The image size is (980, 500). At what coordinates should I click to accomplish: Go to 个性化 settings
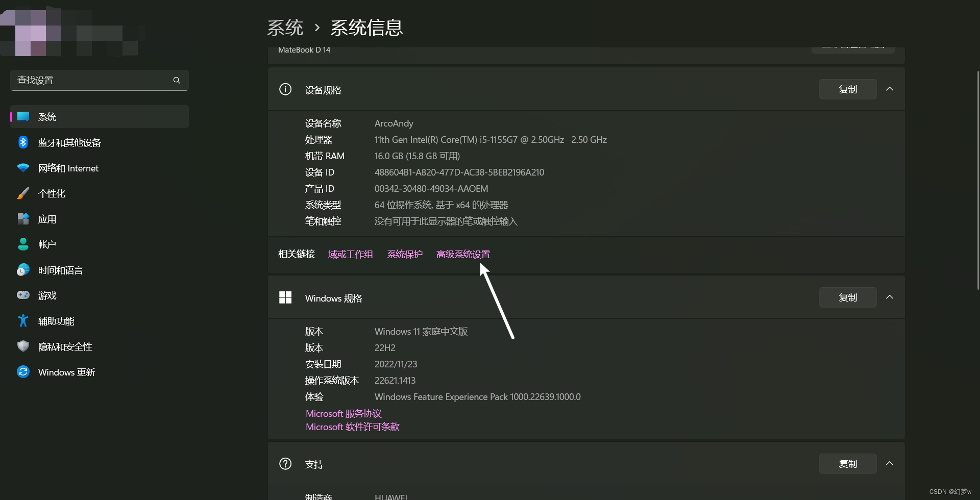100,193
